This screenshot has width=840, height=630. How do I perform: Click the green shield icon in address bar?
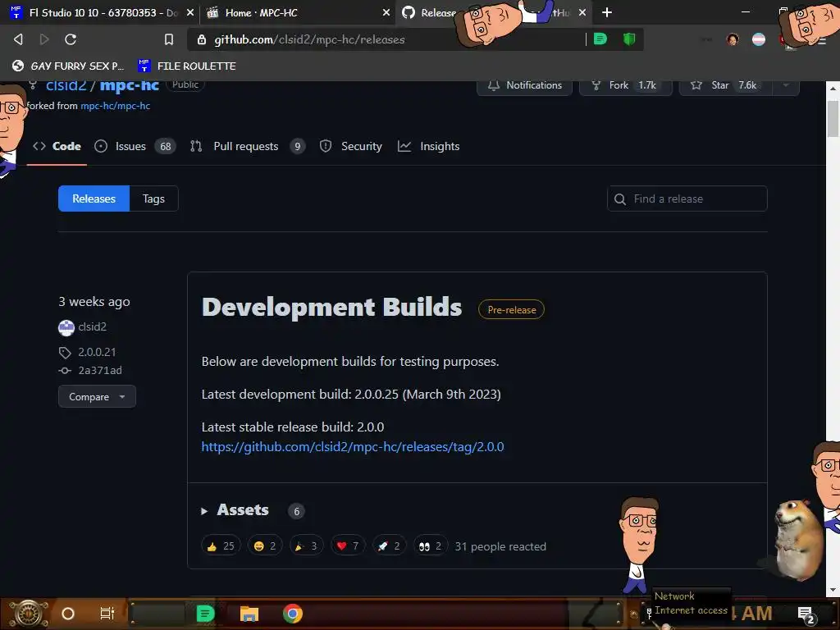629,39
